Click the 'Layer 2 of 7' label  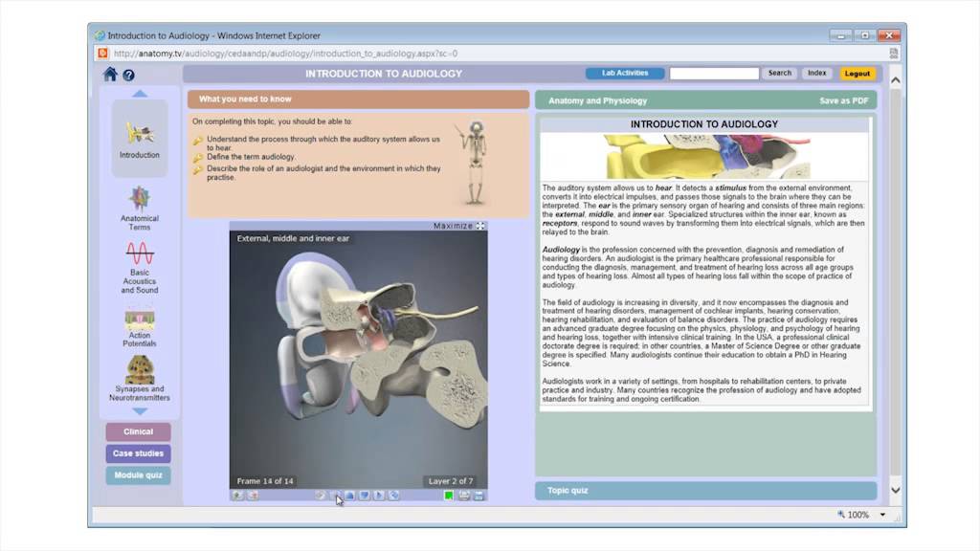coord(451,481)
